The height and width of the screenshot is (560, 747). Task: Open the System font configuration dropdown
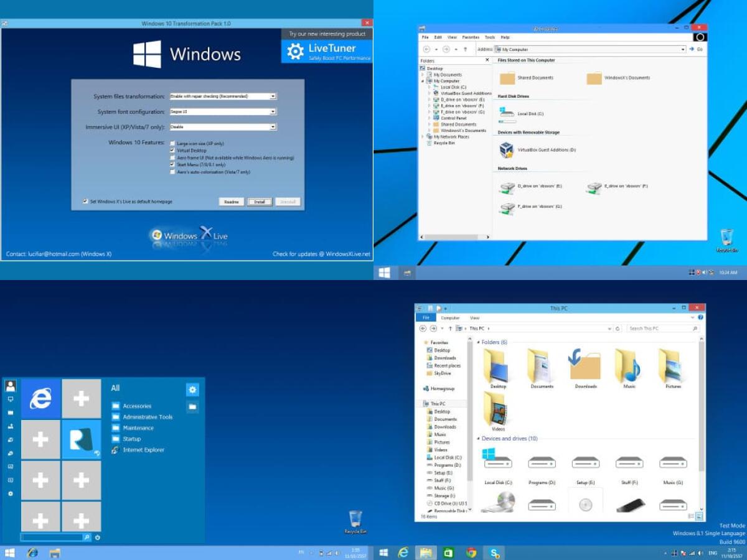pyautogui.click(x=272, y=111)
